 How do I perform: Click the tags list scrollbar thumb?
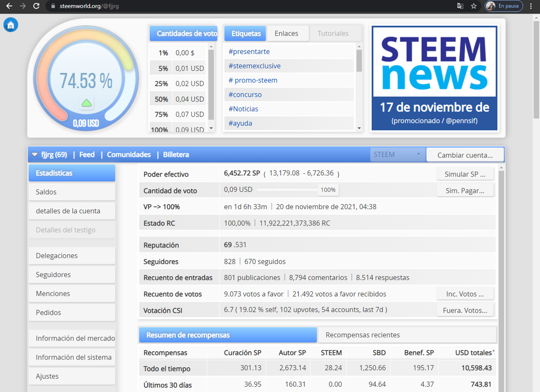[359, 61]
